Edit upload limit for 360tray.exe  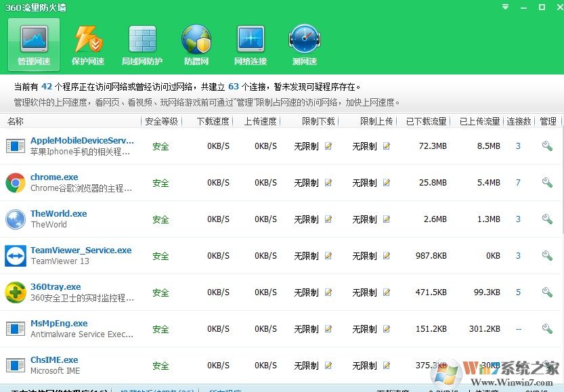(387, 292)
